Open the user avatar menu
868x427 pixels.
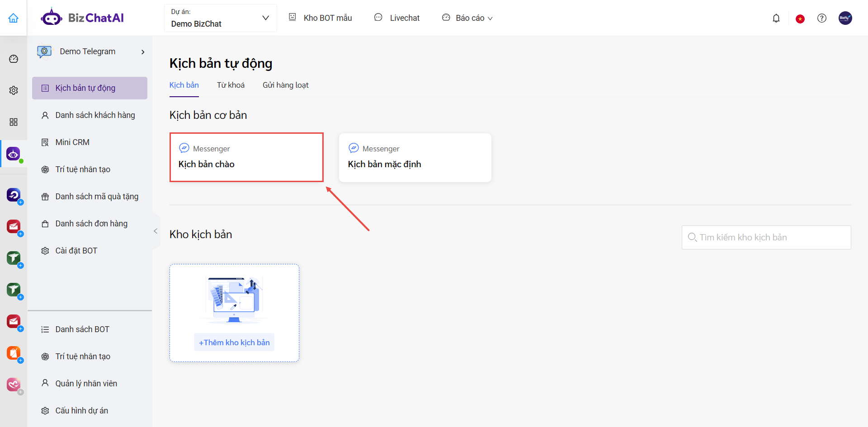845,18
